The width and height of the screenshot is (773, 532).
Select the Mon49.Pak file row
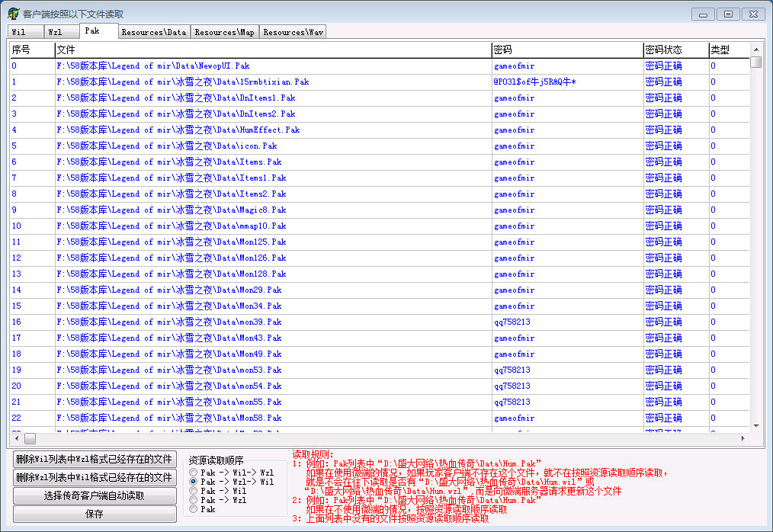coord(380,354)
